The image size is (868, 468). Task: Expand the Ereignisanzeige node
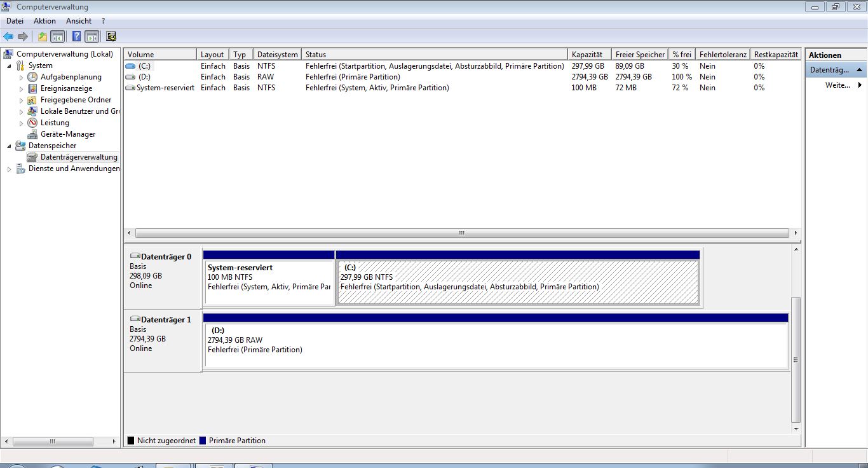pos(21,88)
